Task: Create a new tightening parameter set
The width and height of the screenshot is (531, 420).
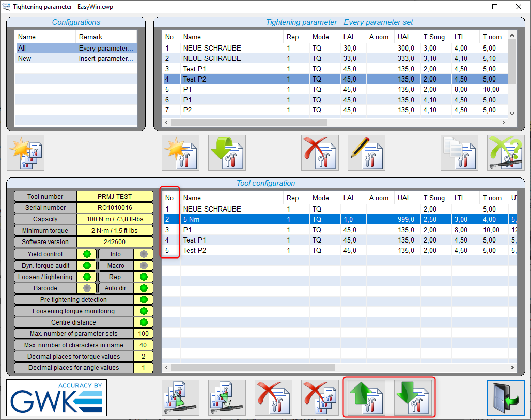Action: 180,153
